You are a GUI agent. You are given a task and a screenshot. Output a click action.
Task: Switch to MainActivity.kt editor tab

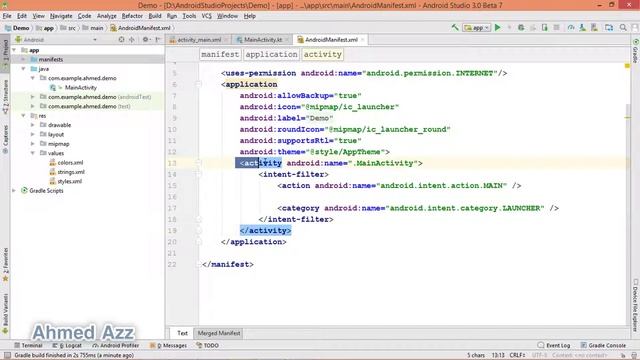click(262, 40)
